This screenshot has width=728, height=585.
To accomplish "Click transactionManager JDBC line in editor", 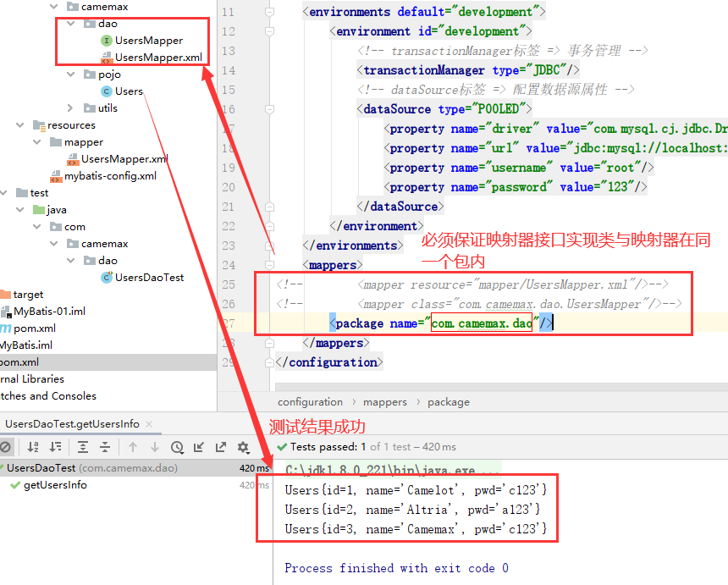I will tap(468, 70).
